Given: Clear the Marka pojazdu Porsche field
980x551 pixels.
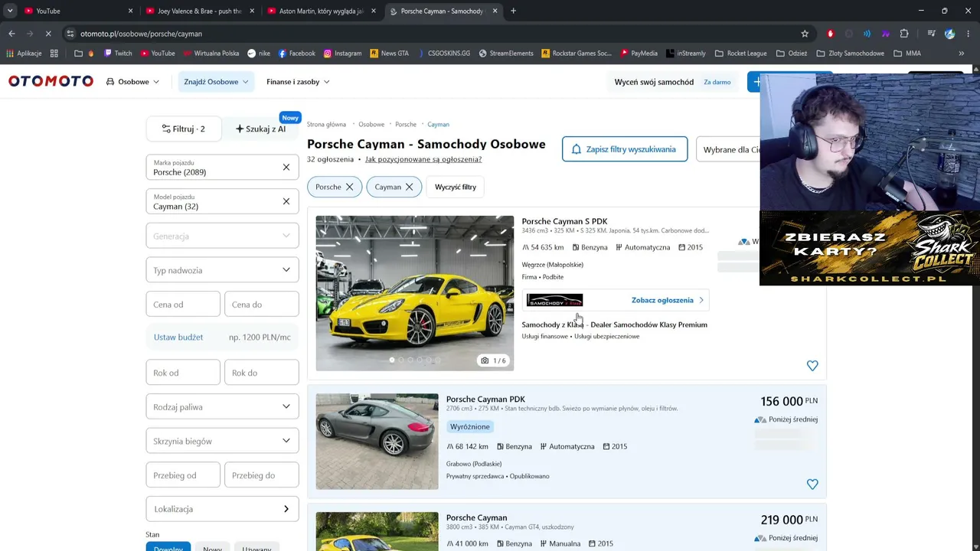Looking at the screenshot, I should [286, 167].
